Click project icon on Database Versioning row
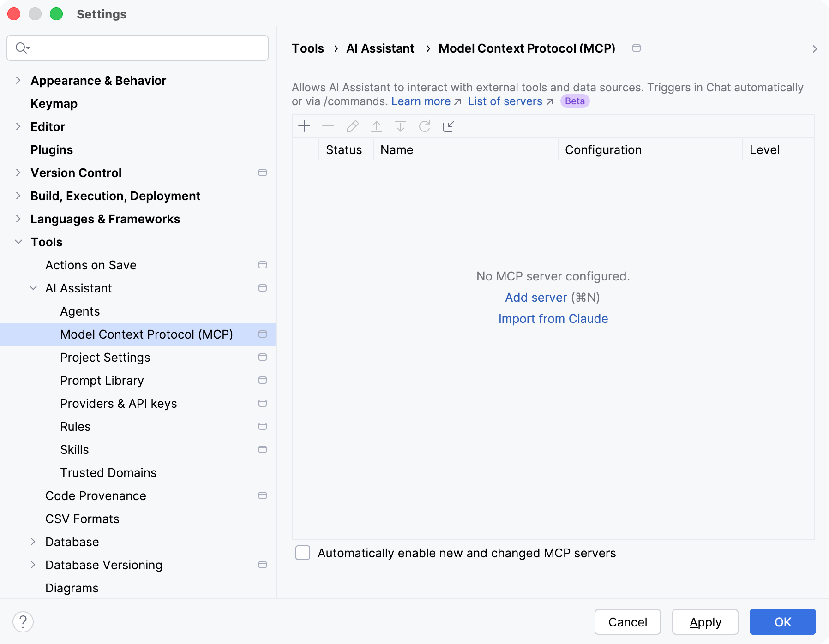This screenshot has width=829, height=644. (x=263, y=565)
